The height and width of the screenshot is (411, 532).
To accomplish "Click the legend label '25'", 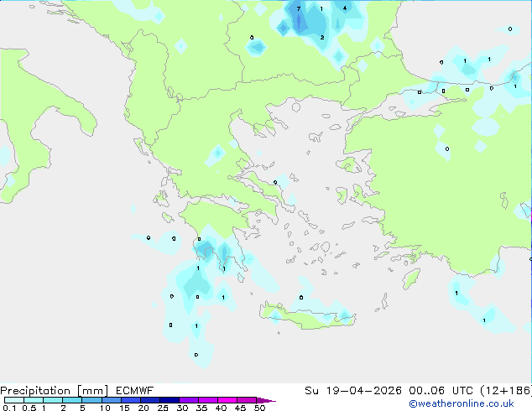I will (x=163, y=408).
